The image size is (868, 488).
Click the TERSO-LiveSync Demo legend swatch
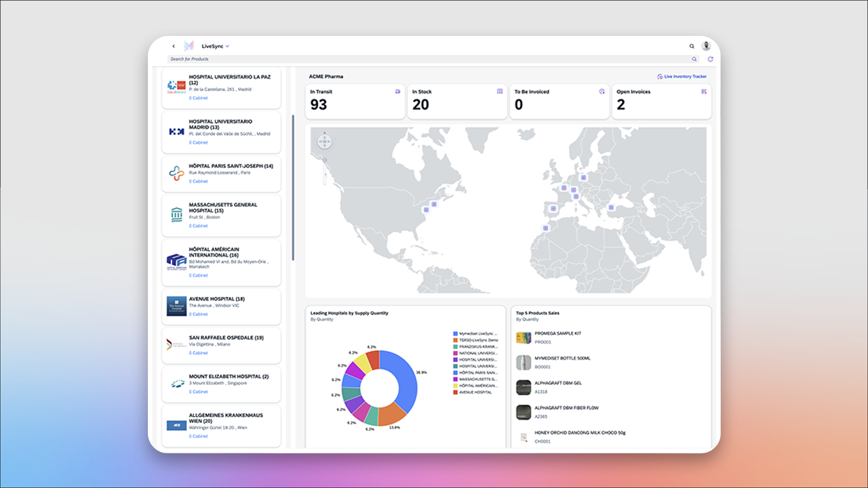(x=455, y=340)
